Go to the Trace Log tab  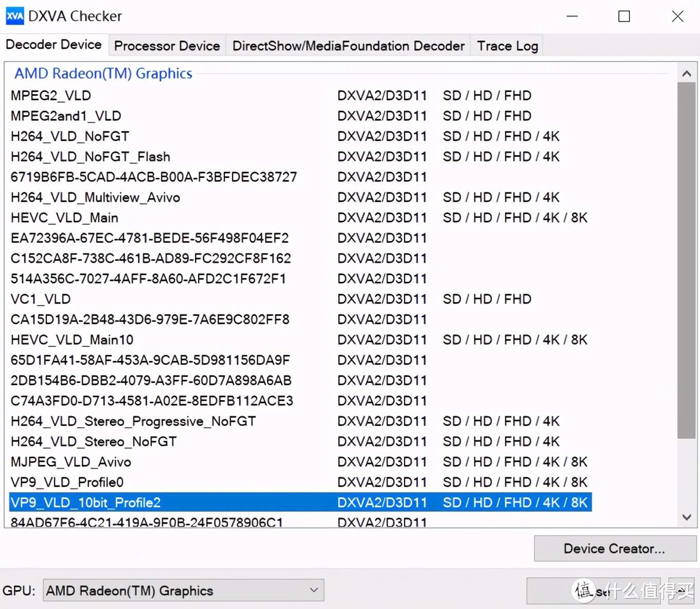click(x=507, y=46)
